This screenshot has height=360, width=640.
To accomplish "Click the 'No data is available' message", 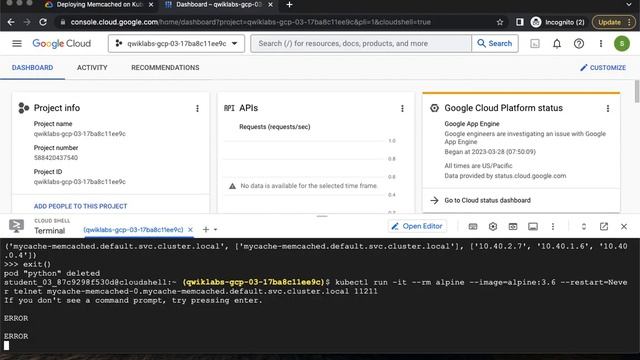I will pyautogui.click(x=309, y=186).
